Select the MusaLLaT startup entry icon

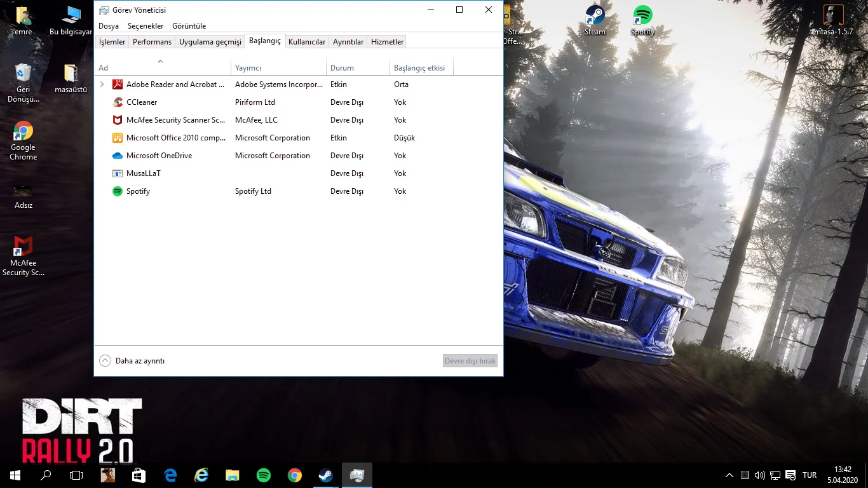click(117, 173)
